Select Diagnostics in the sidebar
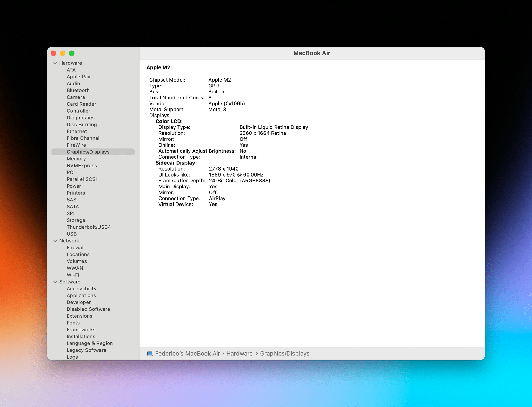 tap(81, 118)
